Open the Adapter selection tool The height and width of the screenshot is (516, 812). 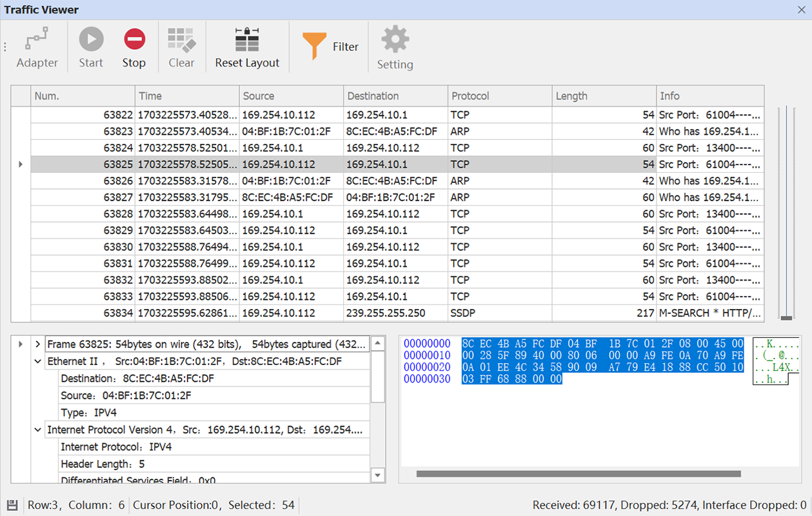[x=37, y=47]
